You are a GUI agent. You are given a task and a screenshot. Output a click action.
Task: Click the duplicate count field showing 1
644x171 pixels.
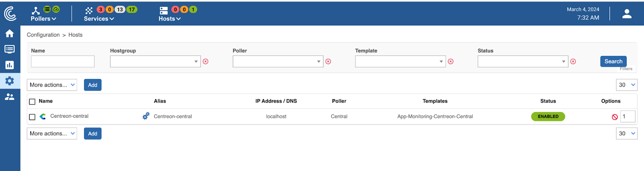pos(628,117)
